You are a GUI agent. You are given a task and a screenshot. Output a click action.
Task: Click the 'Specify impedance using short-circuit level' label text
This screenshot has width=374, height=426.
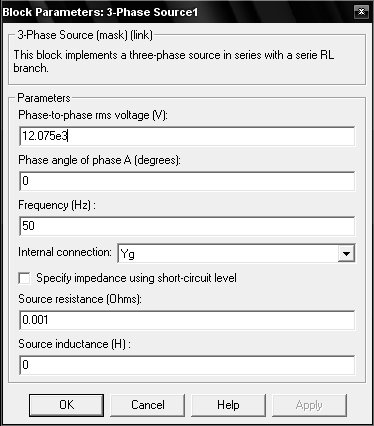tap(137, 278)
